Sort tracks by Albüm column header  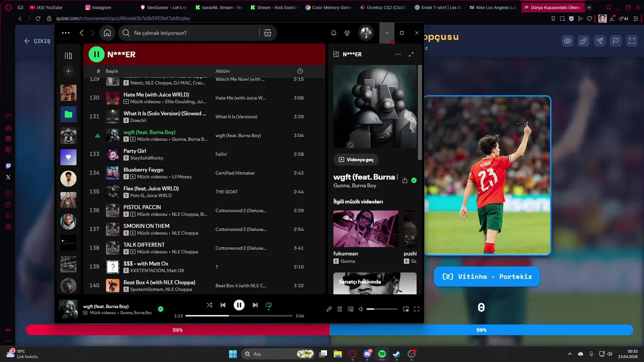[222, 71]
